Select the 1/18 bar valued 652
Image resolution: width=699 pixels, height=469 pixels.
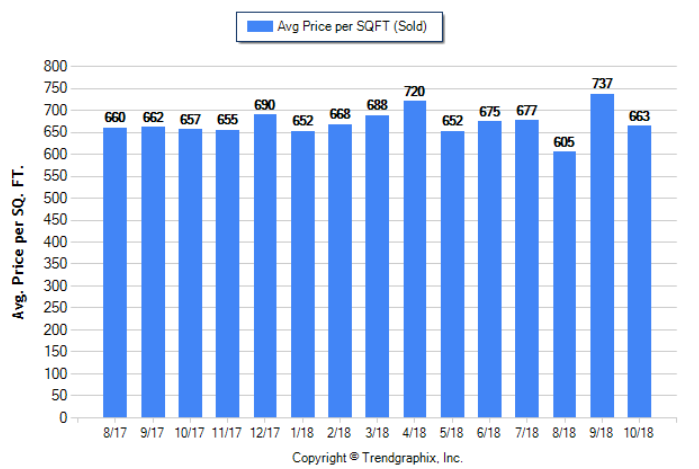pyautogui.click(x=302, y=274)
